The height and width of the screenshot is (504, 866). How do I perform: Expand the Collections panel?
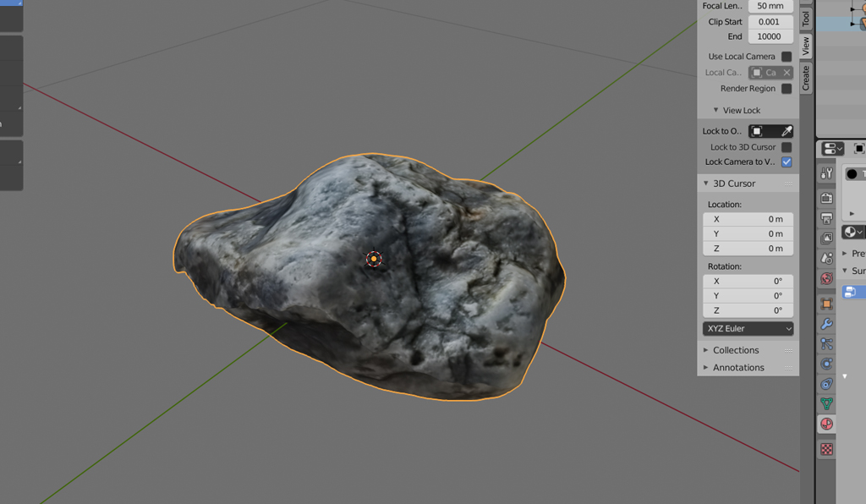(735, 350)
